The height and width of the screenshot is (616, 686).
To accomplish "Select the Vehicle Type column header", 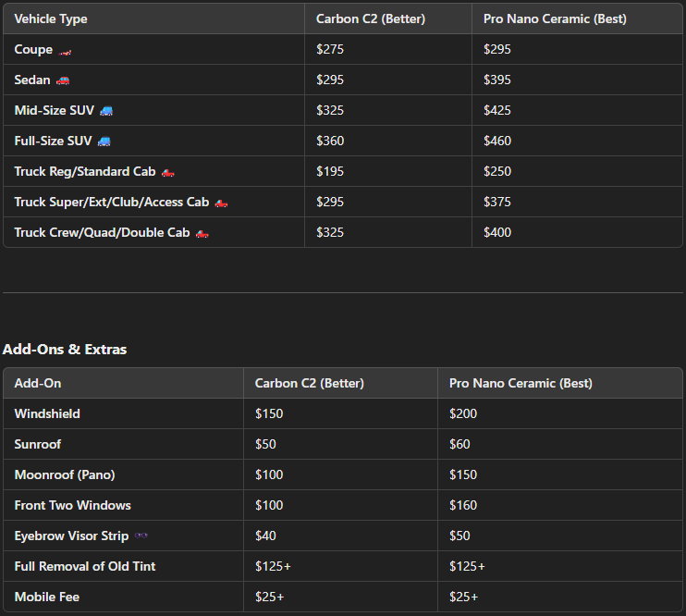I will coord(51,18).
